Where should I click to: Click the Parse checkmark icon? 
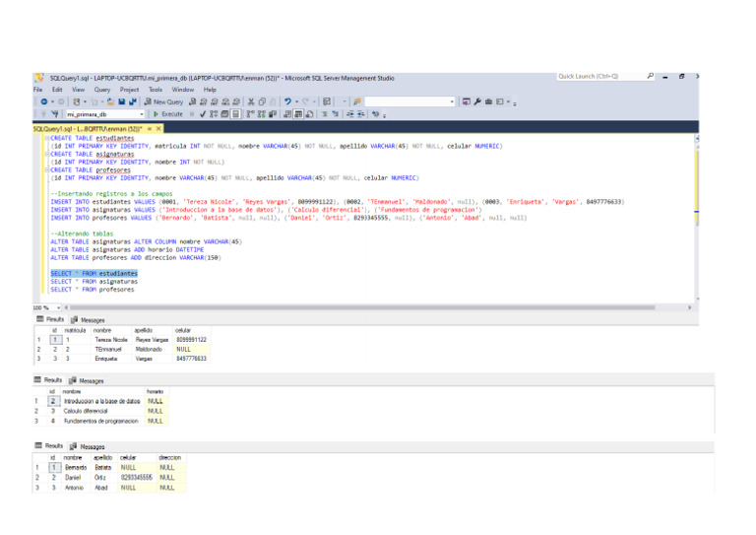(201, 114)
